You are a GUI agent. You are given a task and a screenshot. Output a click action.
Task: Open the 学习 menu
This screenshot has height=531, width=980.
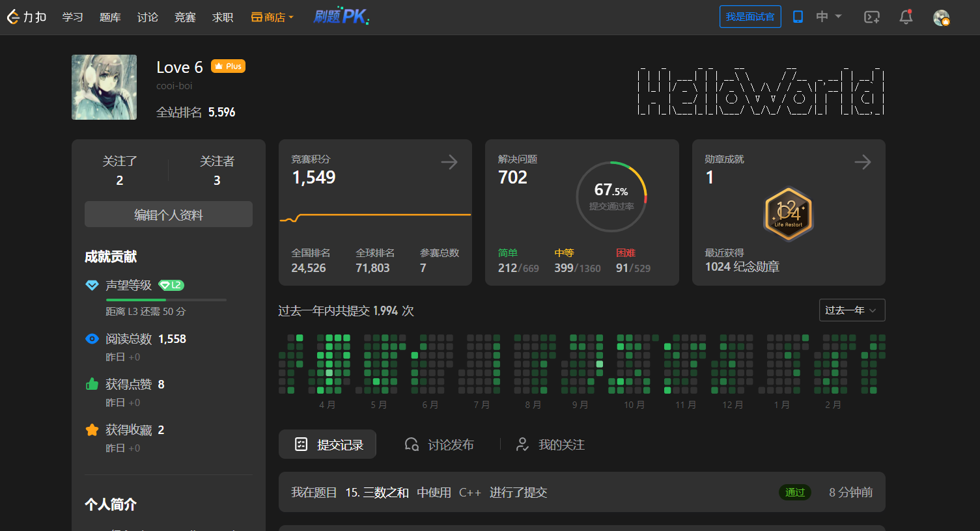[x=72, y=17]
